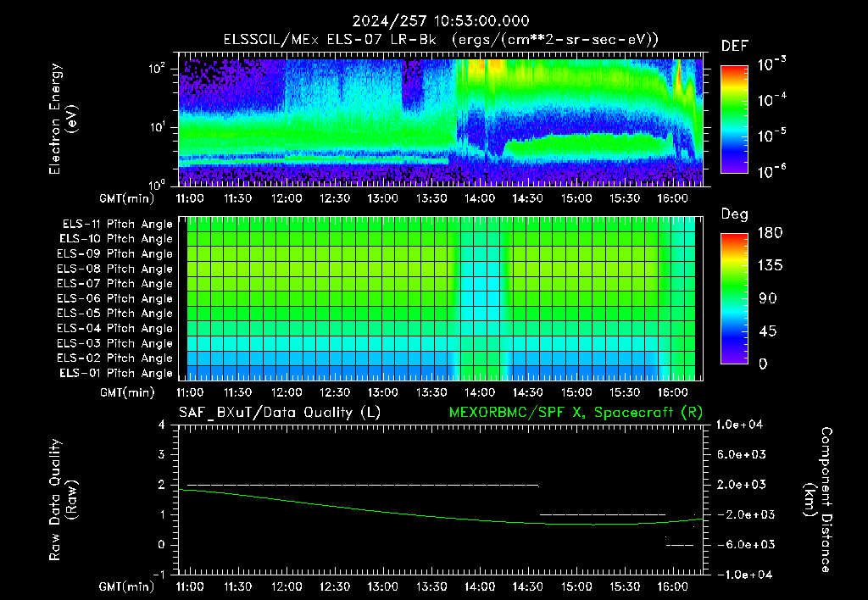Click the 45 degree scale value
Image resolution: width=868 pixels, height=600 pixels.
(x=767, y=331)
